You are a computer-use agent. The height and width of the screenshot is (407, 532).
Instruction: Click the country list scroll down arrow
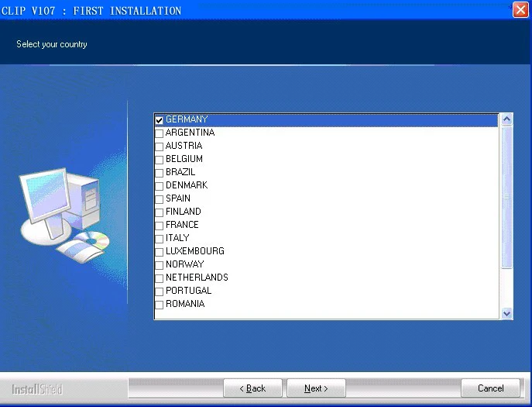click(x=506, y=313)
